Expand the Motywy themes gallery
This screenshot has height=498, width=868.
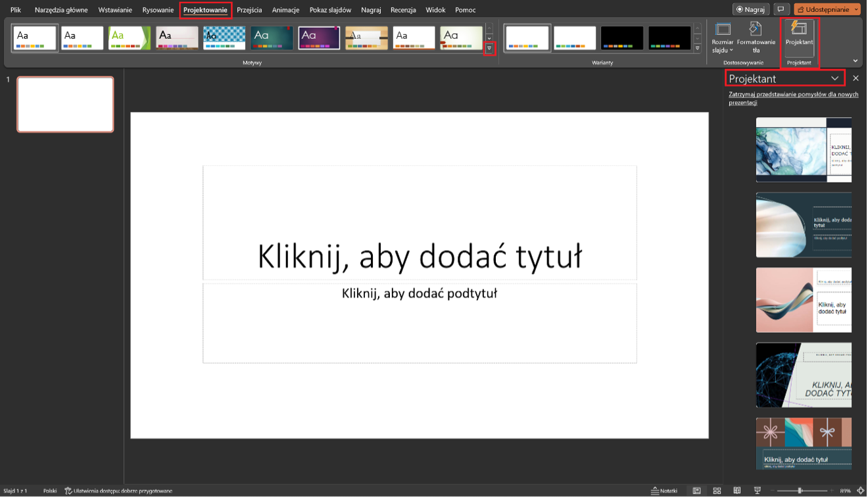(x=489, y=49)
